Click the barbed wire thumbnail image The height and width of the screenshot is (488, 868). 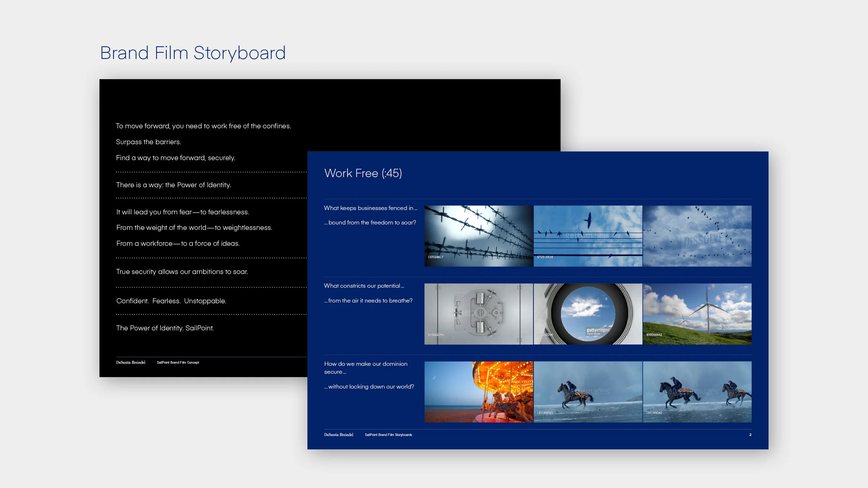478,236
